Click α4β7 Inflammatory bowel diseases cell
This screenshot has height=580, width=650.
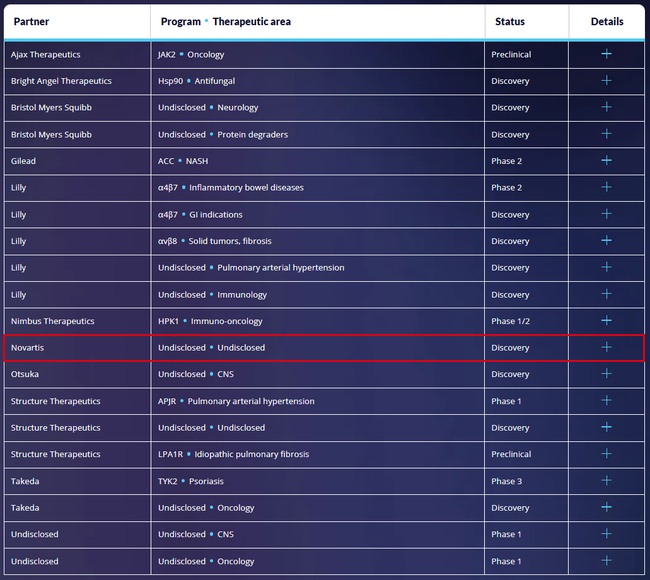pos(318,187)
